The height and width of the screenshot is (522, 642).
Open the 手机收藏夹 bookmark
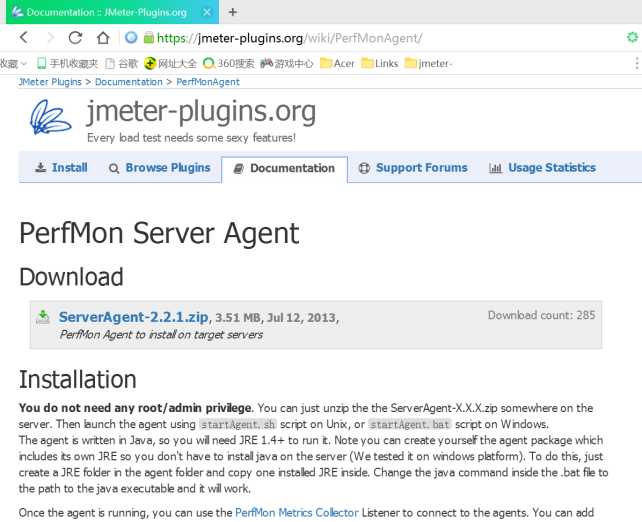pos(67,63)
